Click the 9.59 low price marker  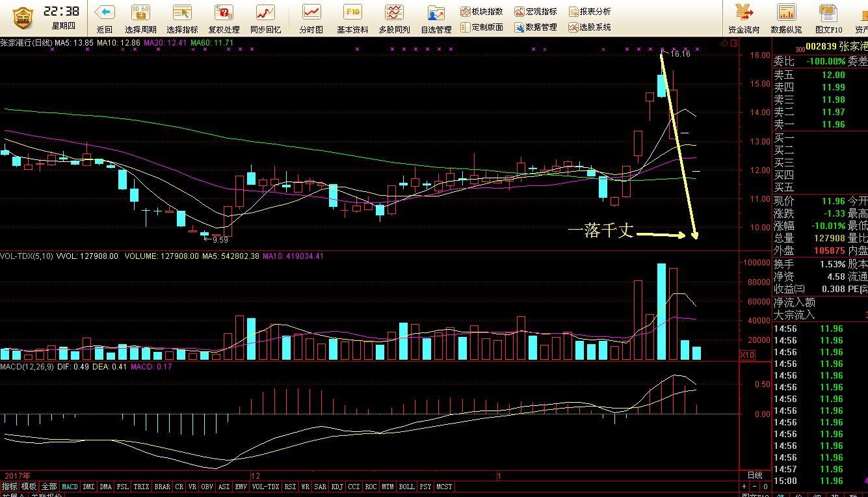(221, 240)
